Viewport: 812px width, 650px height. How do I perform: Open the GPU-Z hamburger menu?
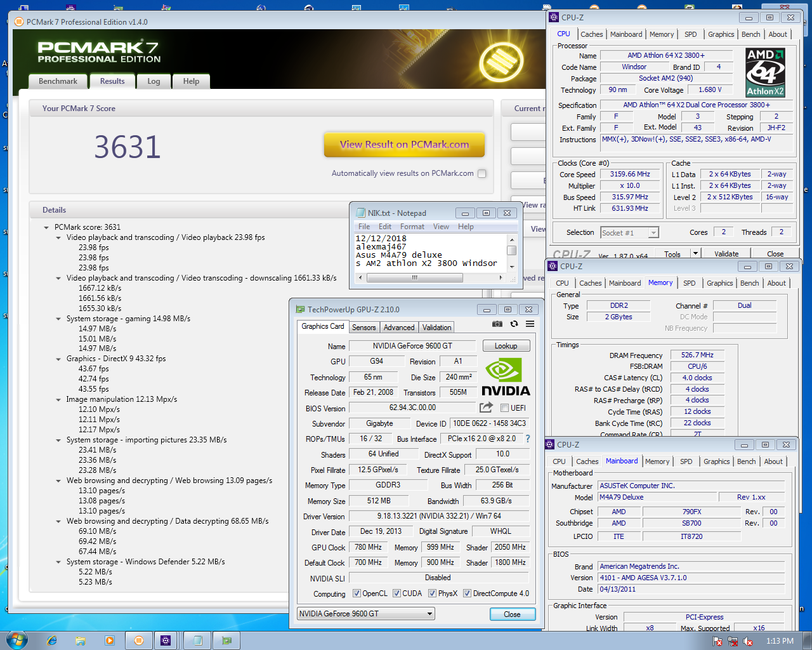click(530, 324)
